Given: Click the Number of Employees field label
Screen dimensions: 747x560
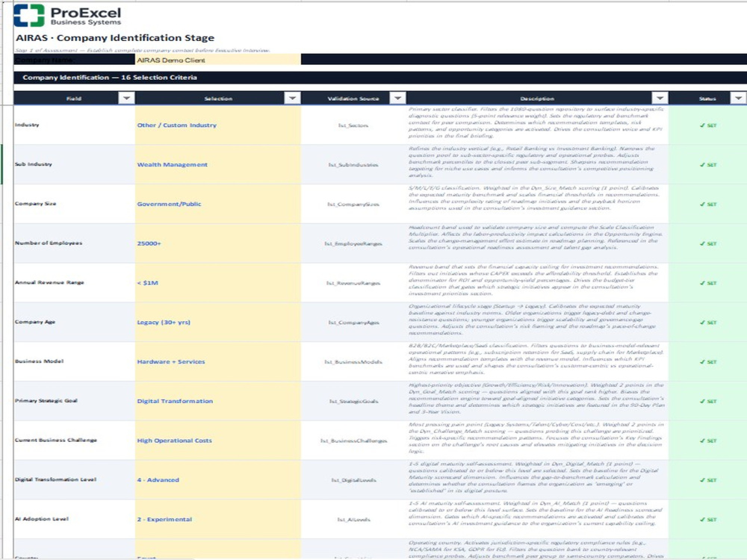Looking at the screenshot, I should click(49, 243).
